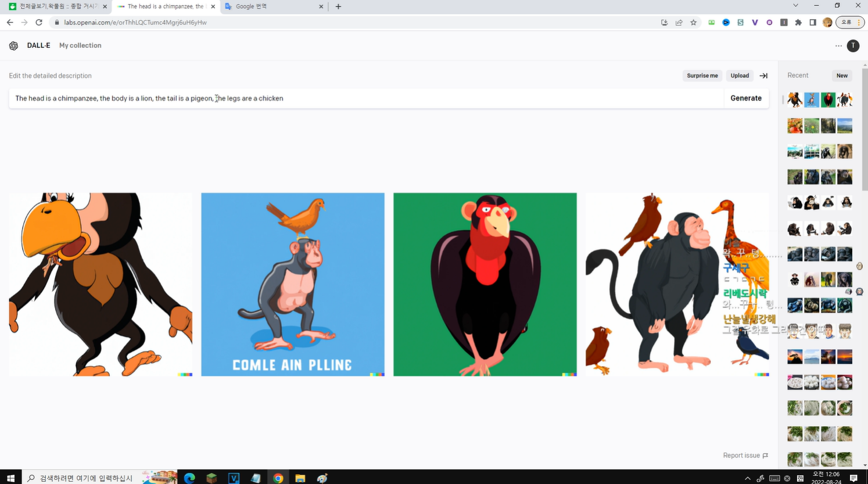
Task: Open the Windows notification center
Action: [853, 478]
